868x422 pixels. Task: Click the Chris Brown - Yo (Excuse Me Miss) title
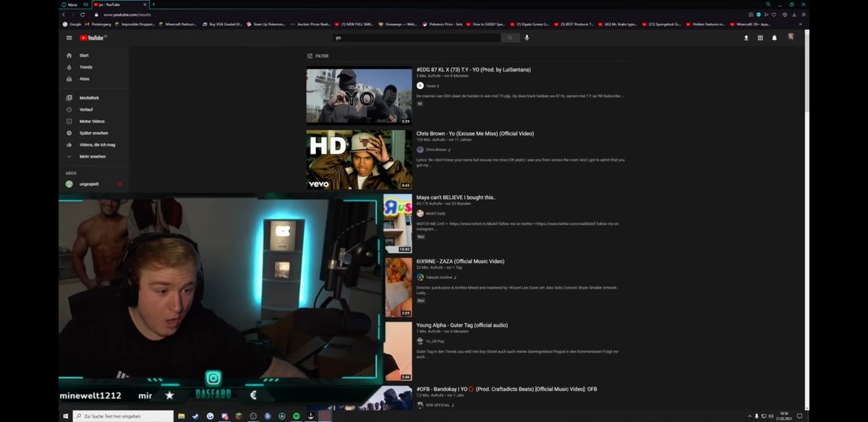(475, 134)
